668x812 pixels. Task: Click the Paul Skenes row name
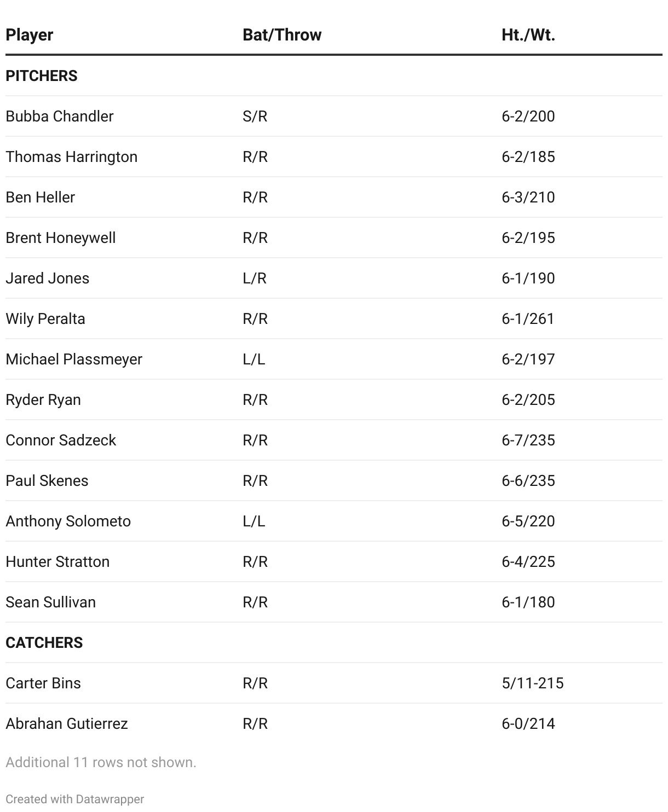[x=47, y=480]
